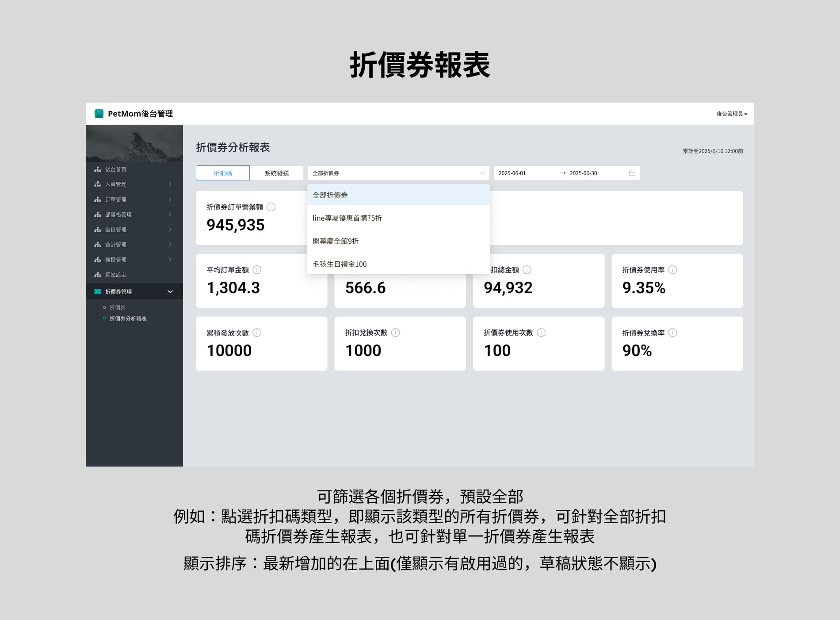Expand the 會計管理 chevron

[170, 245]
